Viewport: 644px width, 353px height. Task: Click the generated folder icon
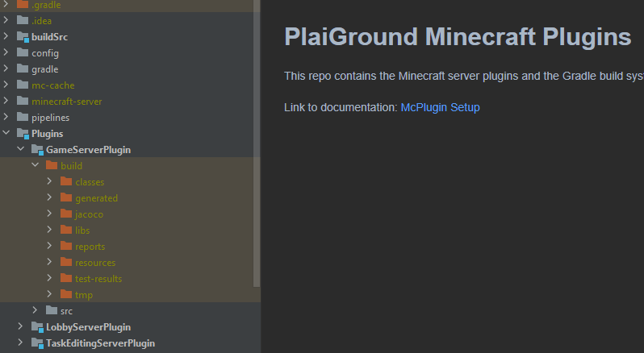(66, 197)
